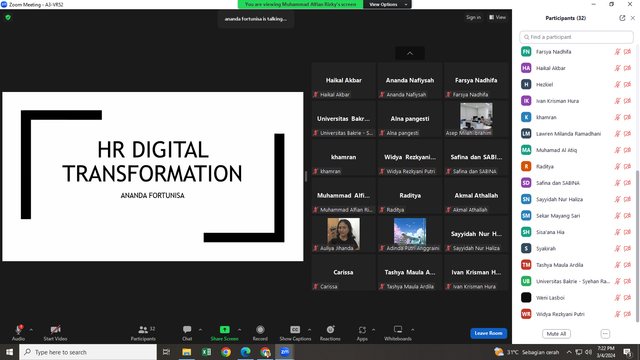The height and width of the screenshot is (360, 640).
Task: Open Excel from the taskbar
Action: coord(206,352)
